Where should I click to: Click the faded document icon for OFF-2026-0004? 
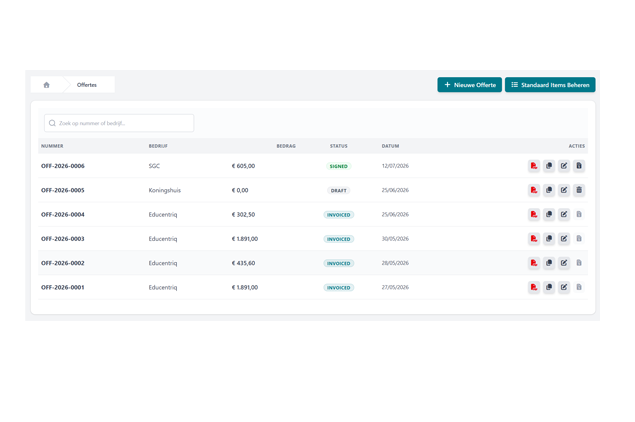point(579,214)
